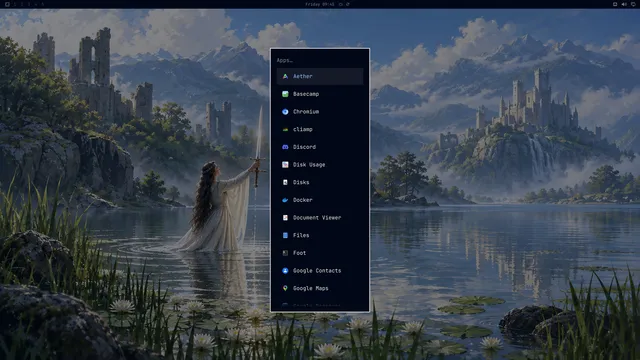This screenshot has height=360, width=640.
Task: Open the Google Maps pin icon
Action: (285, 288)
